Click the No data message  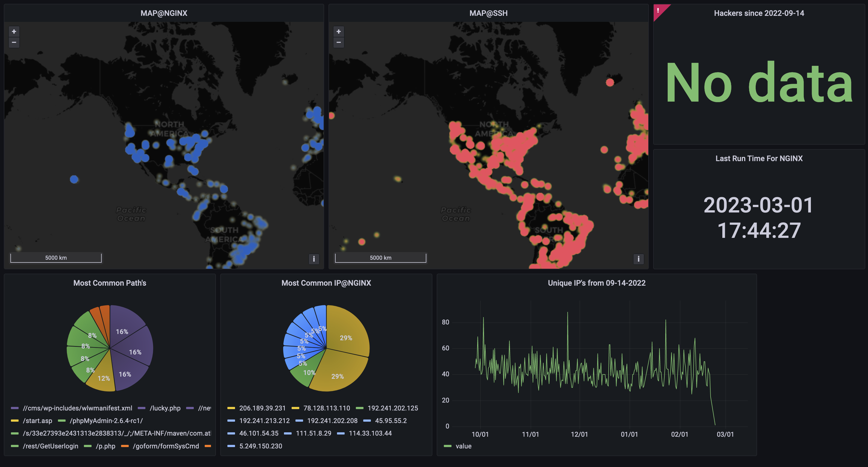pos(759,82)
